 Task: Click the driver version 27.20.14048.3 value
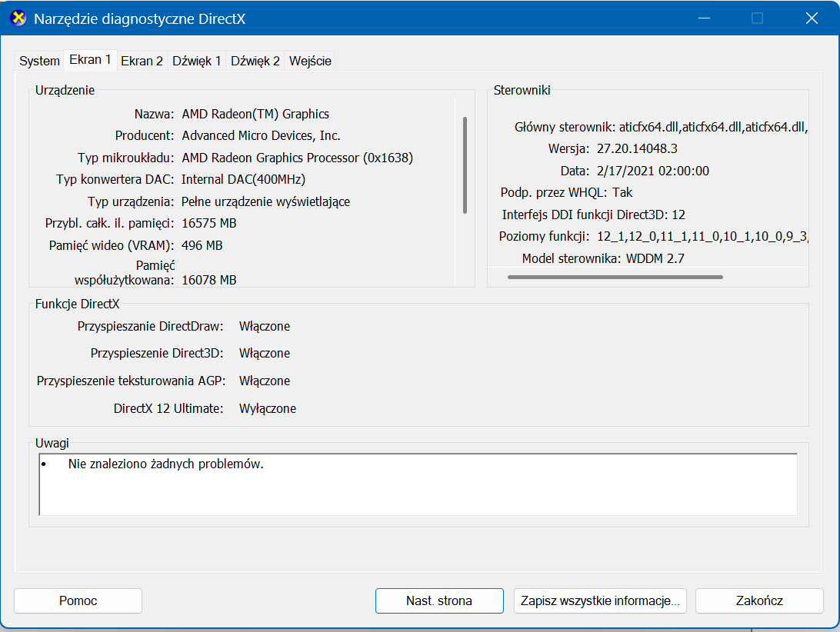pos(637,148)
